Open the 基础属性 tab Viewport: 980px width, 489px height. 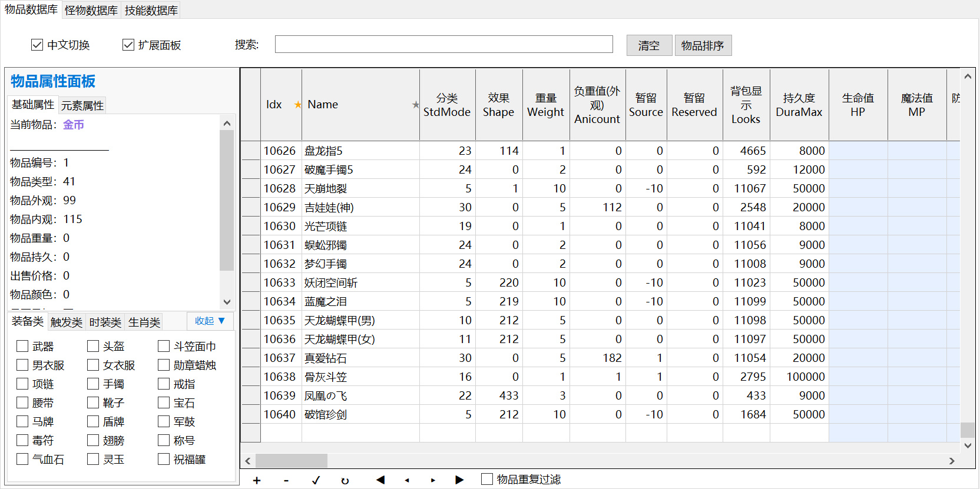tap(33, 104)
